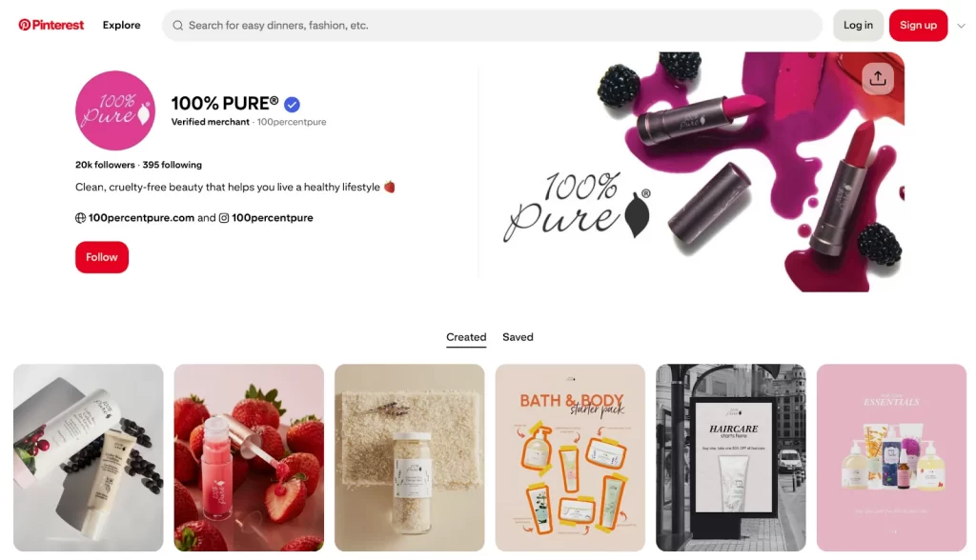Open the 100percentpure.com website link
Viewport: 976px width, 560px height.
point(141,218)
